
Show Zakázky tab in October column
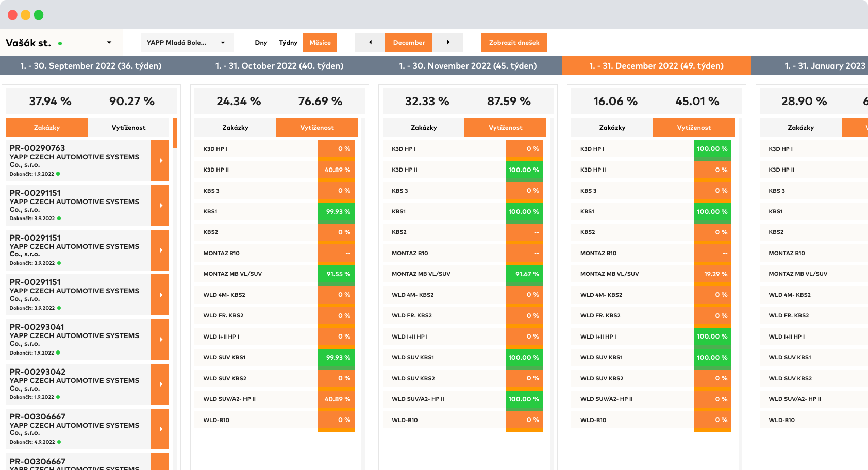(235, 127)
